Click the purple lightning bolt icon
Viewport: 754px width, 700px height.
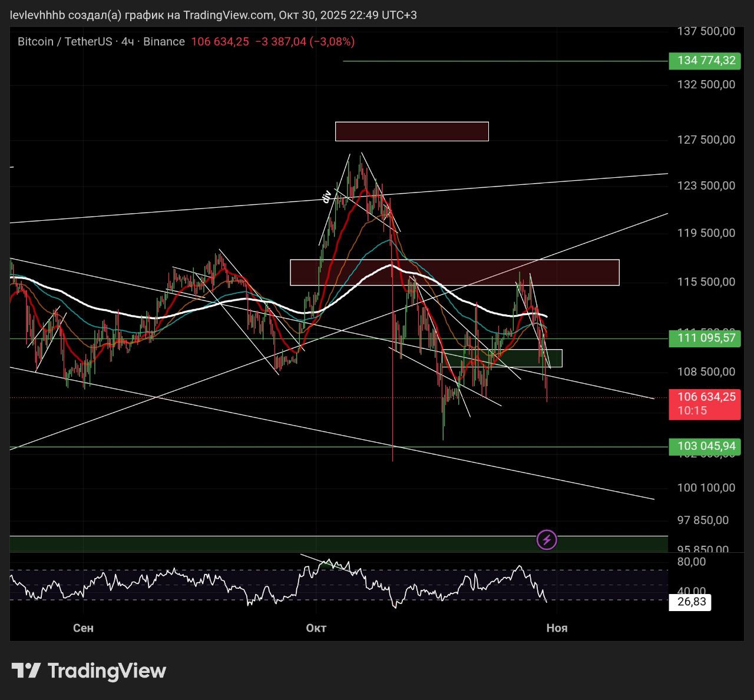[547, 539]
